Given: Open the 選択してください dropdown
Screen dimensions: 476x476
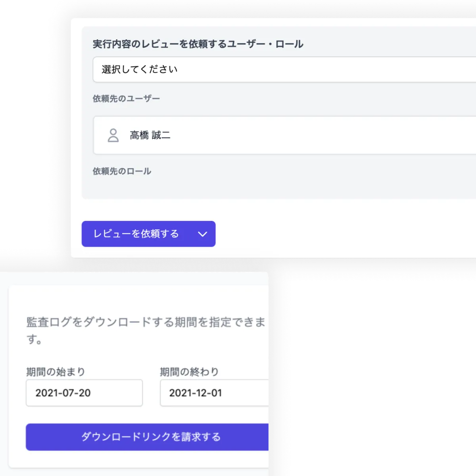Looking at the screenshot, I should (x=284, y=70).
